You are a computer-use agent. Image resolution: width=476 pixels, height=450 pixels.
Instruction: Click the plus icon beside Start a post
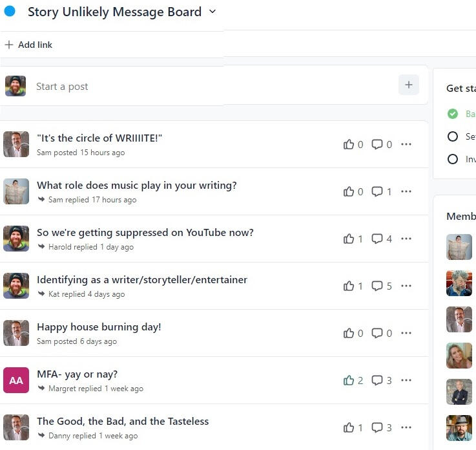(408, 85)
